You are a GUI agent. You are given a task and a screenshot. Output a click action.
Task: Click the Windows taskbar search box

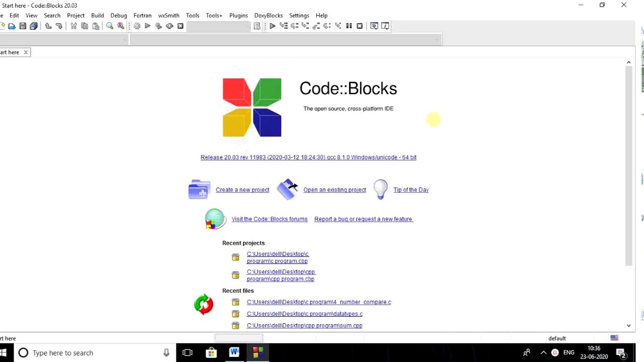click(95, 353)
